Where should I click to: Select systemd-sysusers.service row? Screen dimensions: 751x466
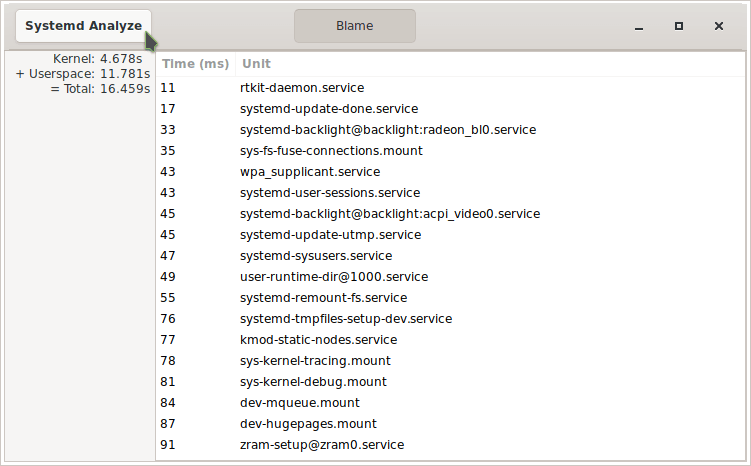pos(450,256)
